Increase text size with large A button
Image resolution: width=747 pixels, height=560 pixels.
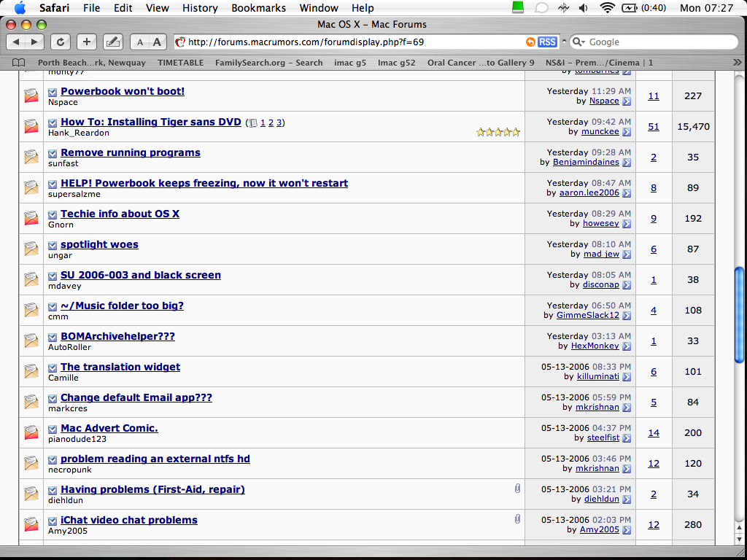click(x=158, y=42)
